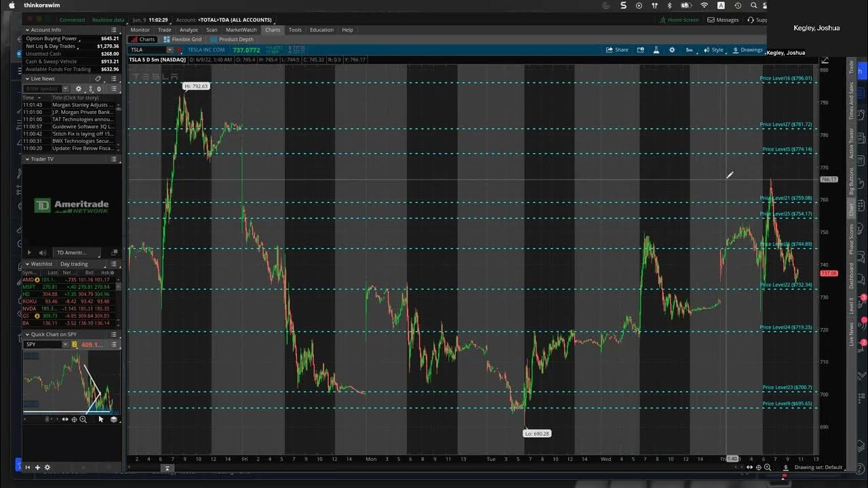Screen dimensions: 868x488
Task: Select the Flexible Grid sub-tab
Action: [183, 39]
